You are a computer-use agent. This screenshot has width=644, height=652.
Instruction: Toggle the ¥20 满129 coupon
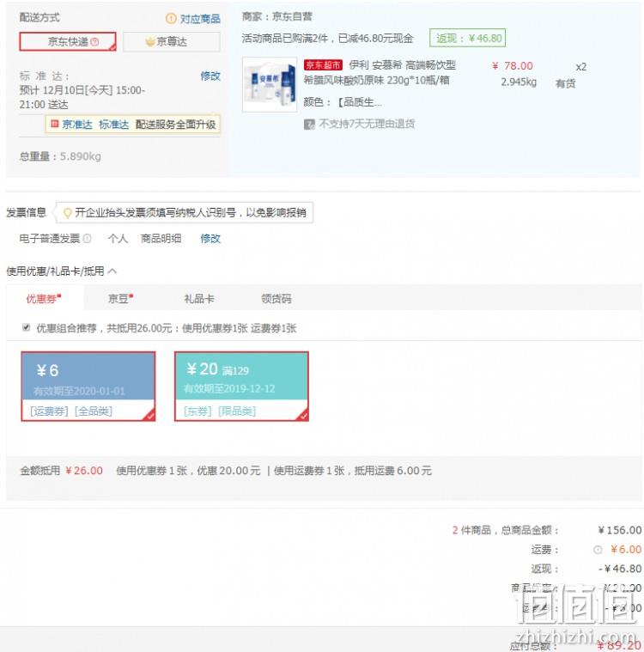coord(241,387)
